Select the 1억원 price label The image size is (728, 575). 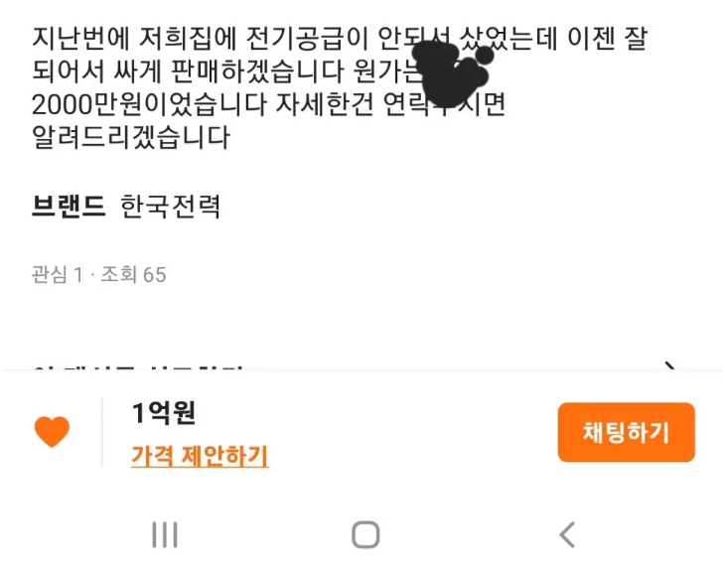[x=164, y=412]
